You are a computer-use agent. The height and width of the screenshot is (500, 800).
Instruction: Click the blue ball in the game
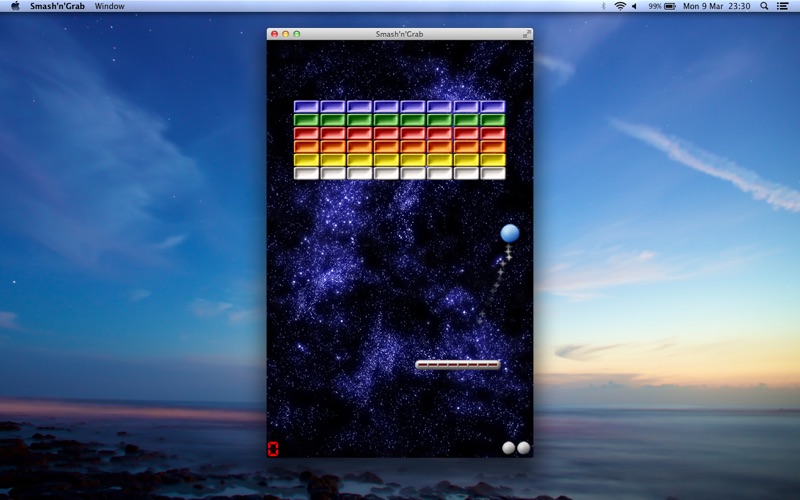tap(510, 234)
